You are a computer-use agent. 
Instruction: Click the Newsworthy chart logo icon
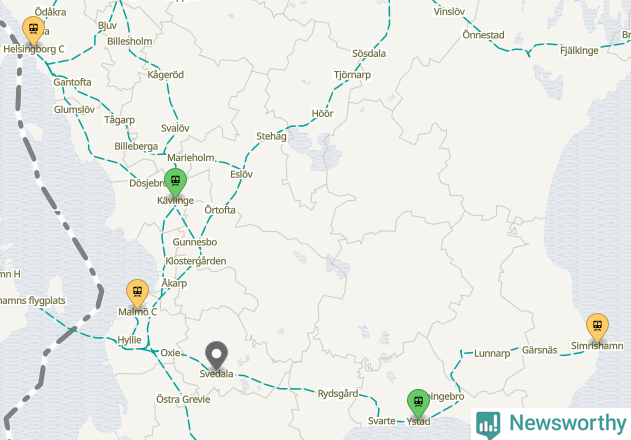point(488,425)
